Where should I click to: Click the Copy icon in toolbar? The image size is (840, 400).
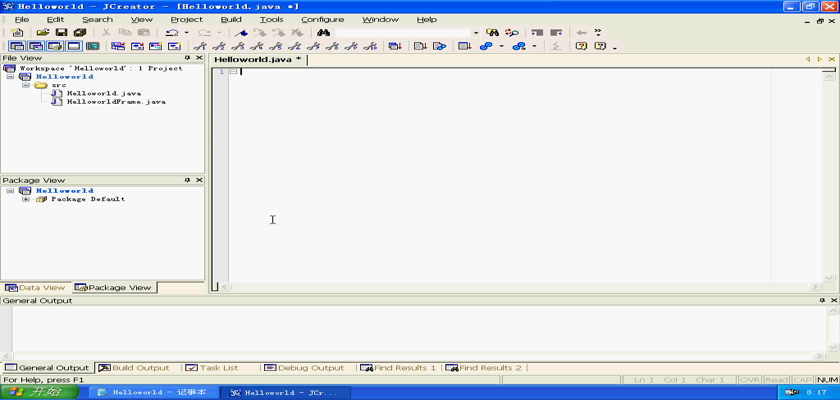point(125,33)
